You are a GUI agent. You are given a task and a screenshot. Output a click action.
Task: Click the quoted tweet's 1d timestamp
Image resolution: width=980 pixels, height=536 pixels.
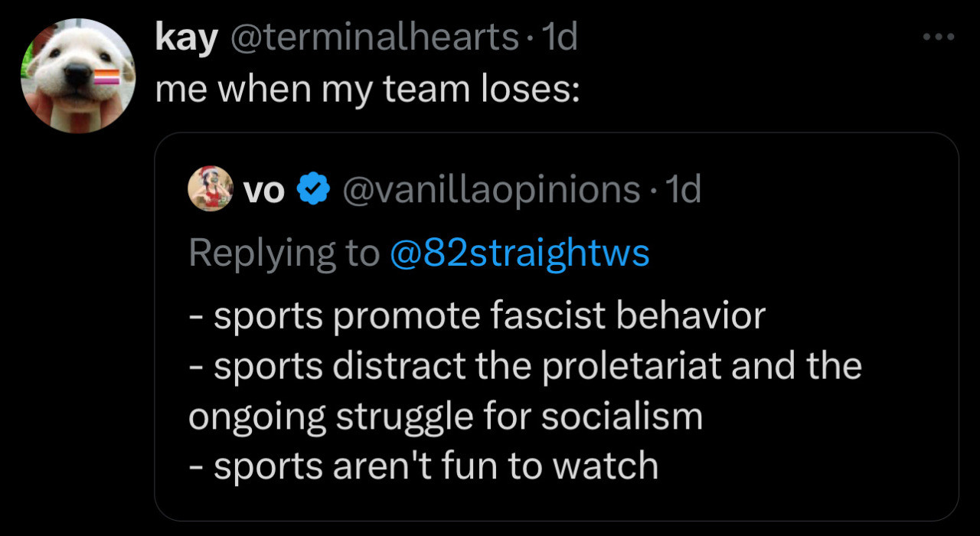point(683,189)
